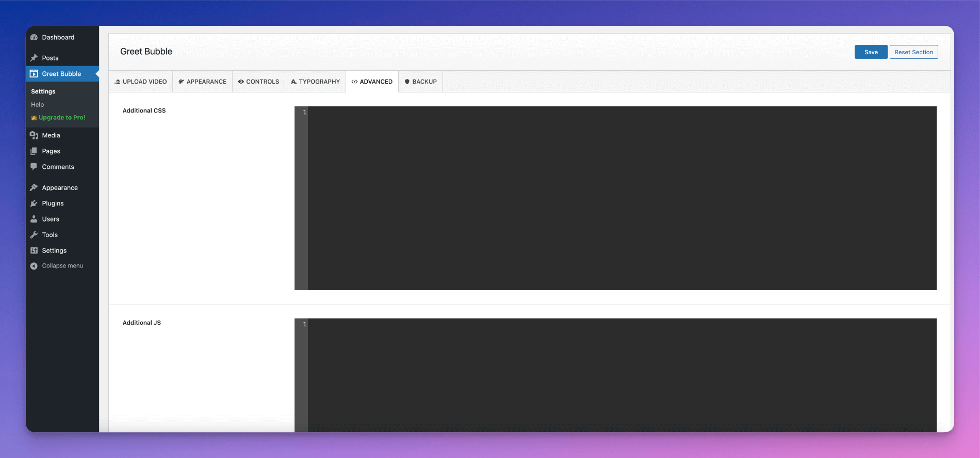Screen dimensions: 980x458
Task: Click the Additional JS label
Action: tap(142, 323)
